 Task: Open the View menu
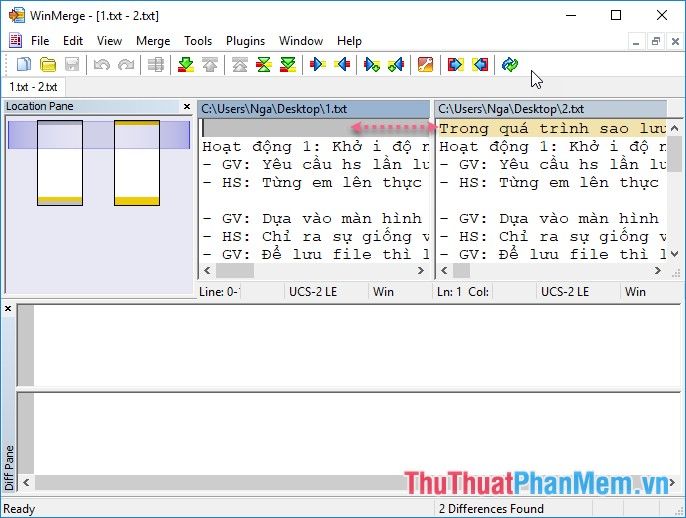click(109, 41)
